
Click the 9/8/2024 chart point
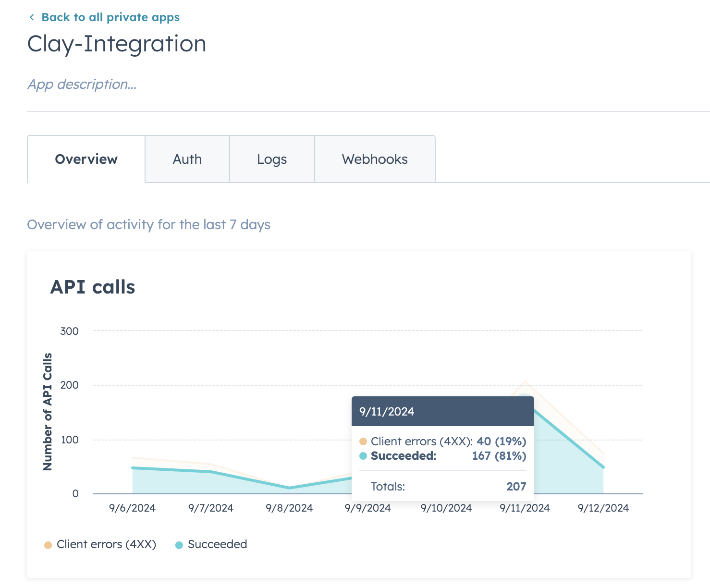click(x=289, y=488)
